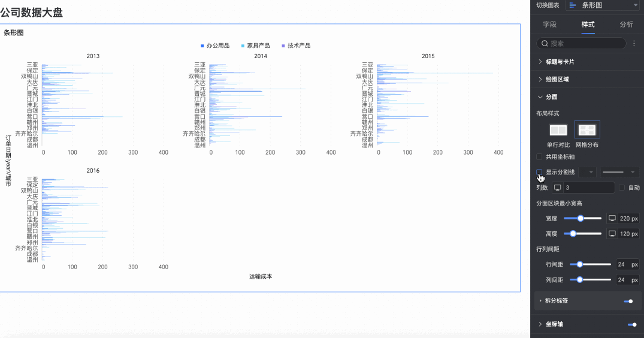Open the 分析 tab
The image size is (644, 338).
[x=626, y=25]
